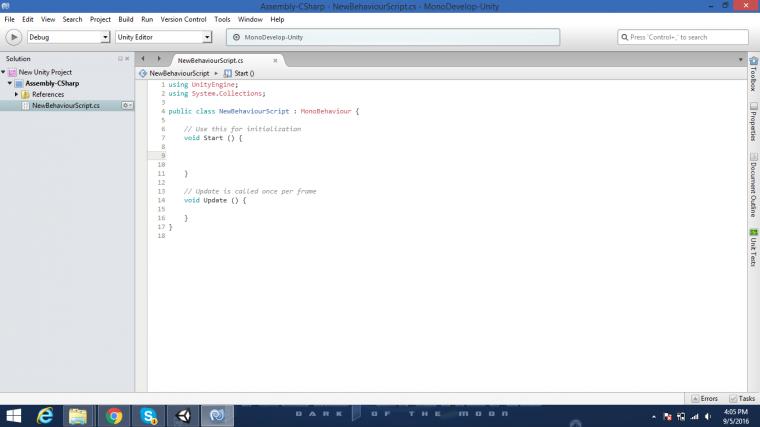
Task: Open the Properties side panel
Action: click(753, 122)
